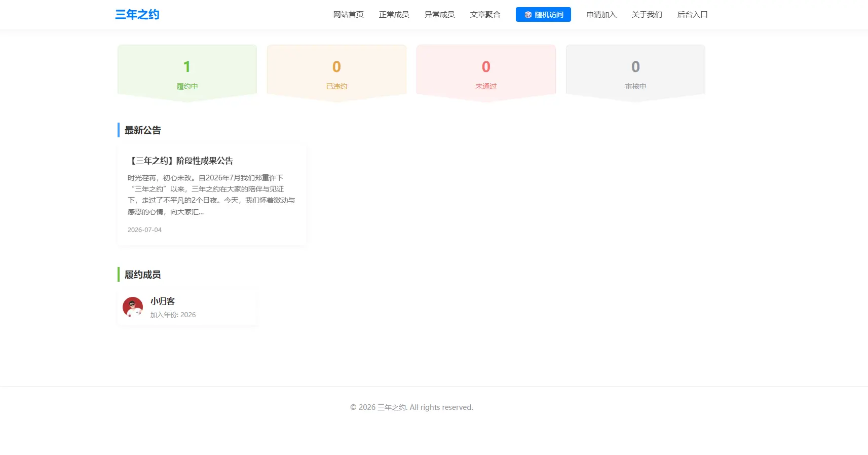The height and width of the screenshot is (455, 868).
Task: Click the 随机访问 blue button
Action: click(x=543, y=15)
